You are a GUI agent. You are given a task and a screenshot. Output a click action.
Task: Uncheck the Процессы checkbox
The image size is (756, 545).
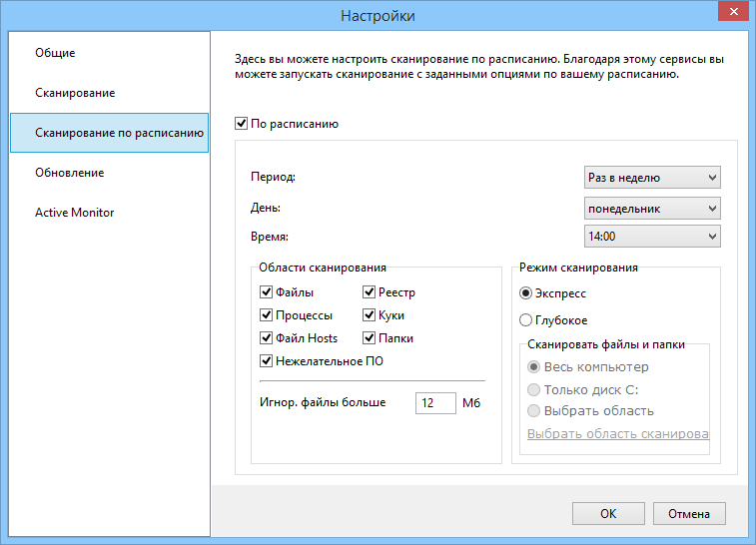[x=266, y=315]
